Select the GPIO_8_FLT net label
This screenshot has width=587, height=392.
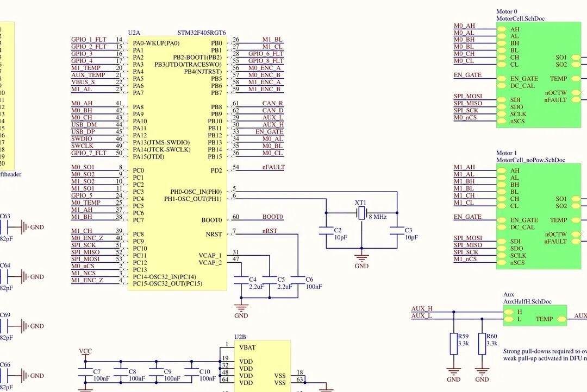coord(266,61)
